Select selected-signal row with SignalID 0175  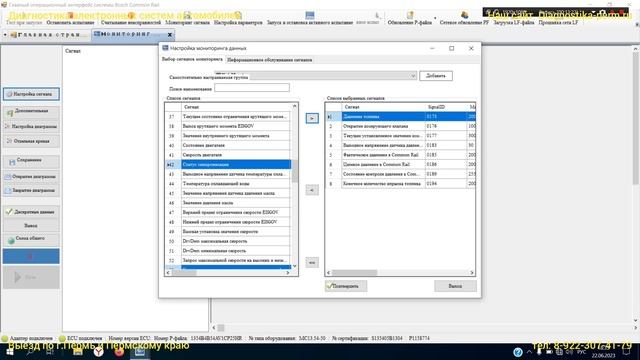(x=400, y=117)
